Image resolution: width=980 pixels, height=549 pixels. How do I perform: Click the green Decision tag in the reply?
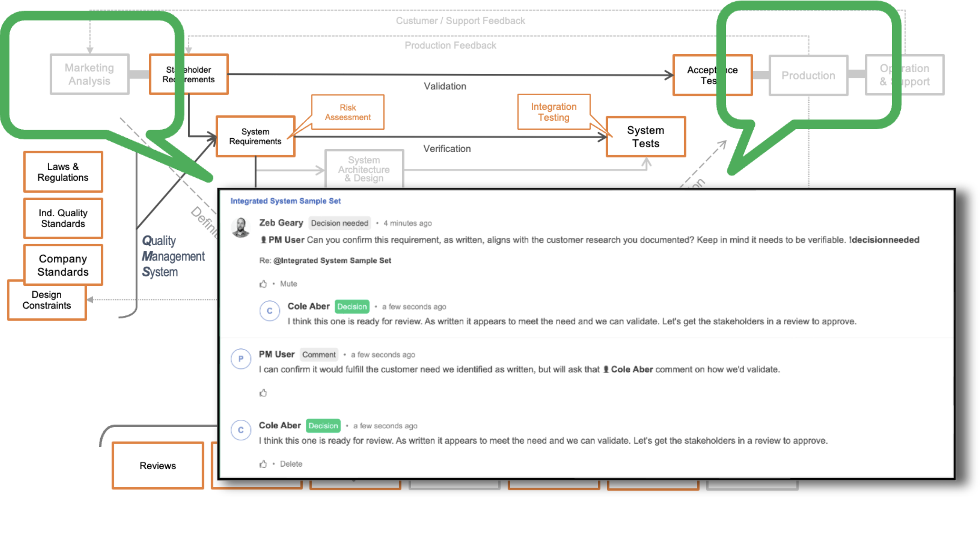point(352,307)
